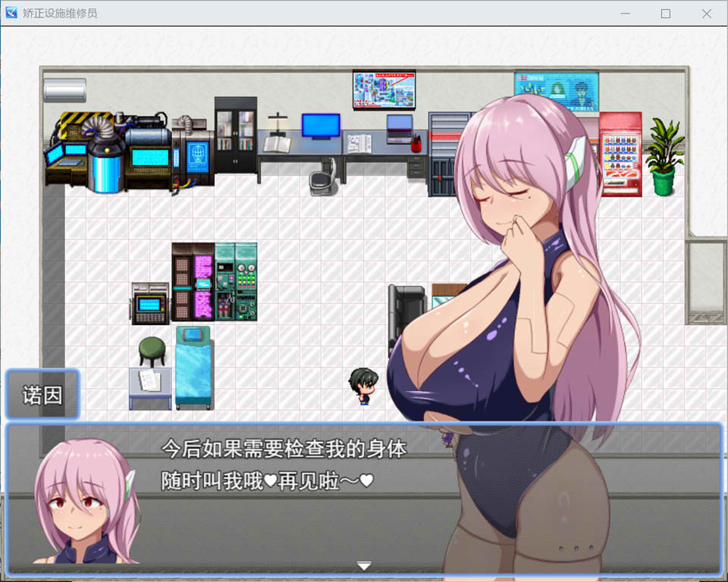The width and height of the screenshot is (728, 582).
Task: Inspect the blue profile poster on wall
Action: pyautogui.click(x=557, y=91)
